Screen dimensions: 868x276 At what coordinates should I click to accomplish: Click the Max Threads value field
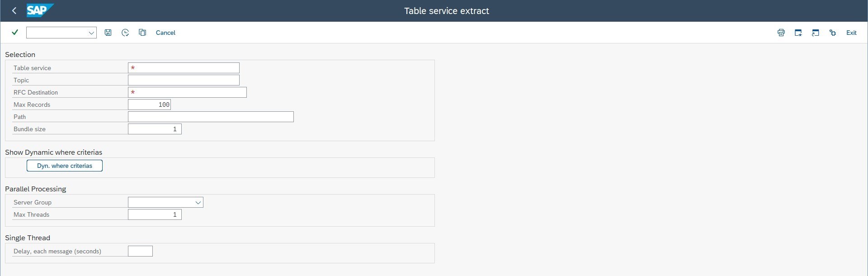(155, 214)
